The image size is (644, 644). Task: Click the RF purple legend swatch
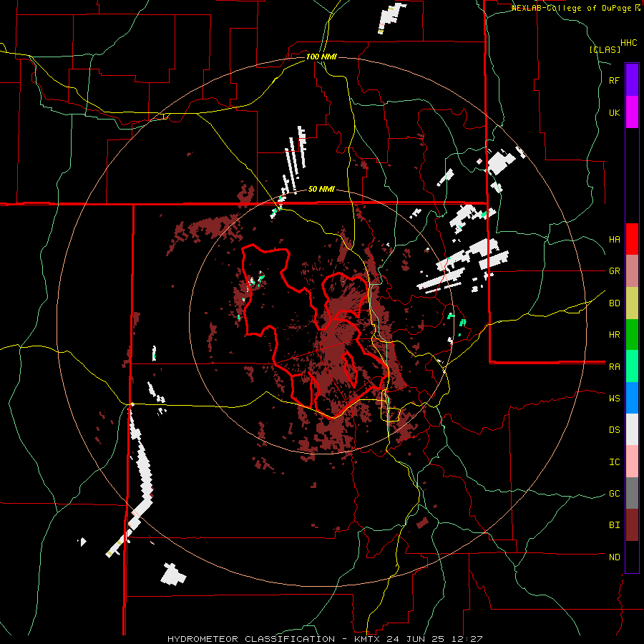632,80
